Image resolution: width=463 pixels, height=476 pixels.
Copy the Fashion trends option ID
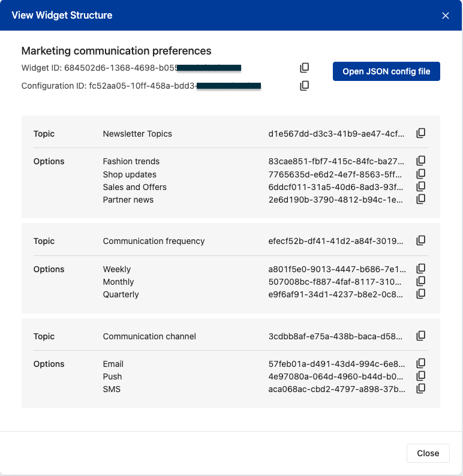coord(421,161)
